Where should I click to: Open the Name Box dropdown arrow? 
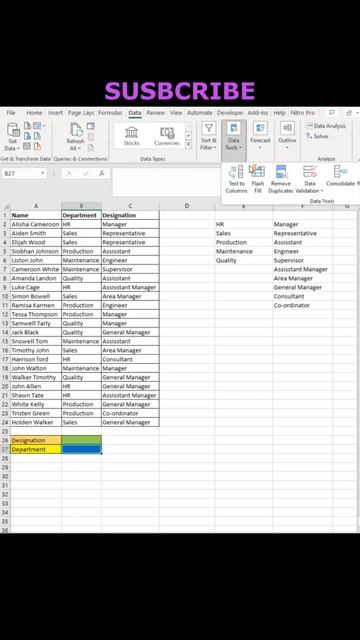[x=42, y=173]
